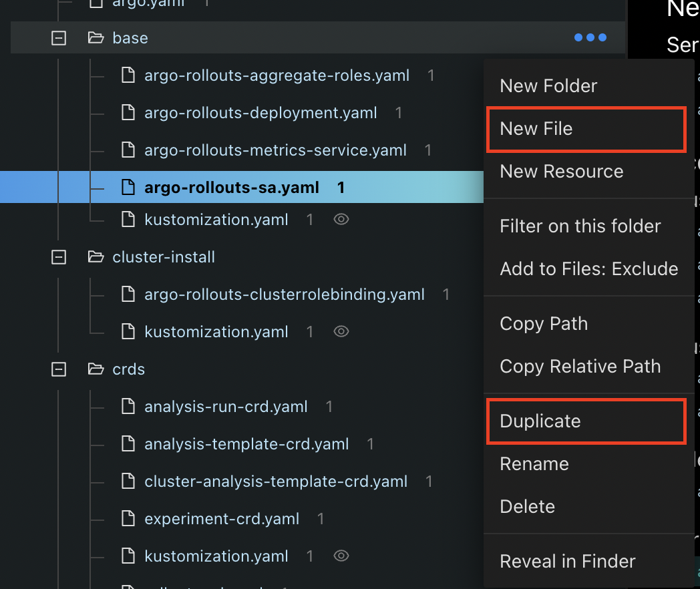This screenshot has width=700, height=589.
Task: Click the file icon of argo-rollouts-aggregate-roles.yaml
Action: [x=128, y=75]
